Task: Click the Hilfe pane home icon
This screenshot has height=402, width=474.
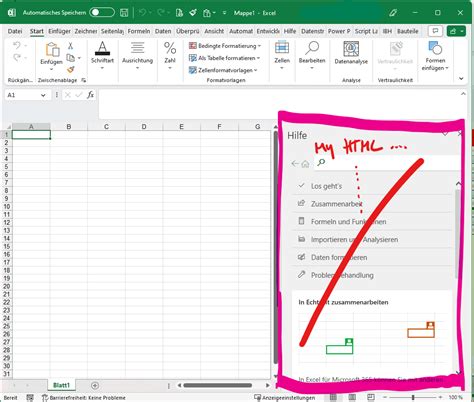Action: (x=305, y=164)
